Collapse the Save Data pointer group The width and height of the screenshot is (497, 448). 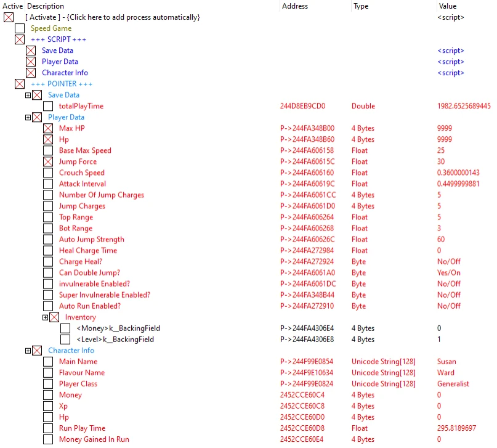[28, 96]
